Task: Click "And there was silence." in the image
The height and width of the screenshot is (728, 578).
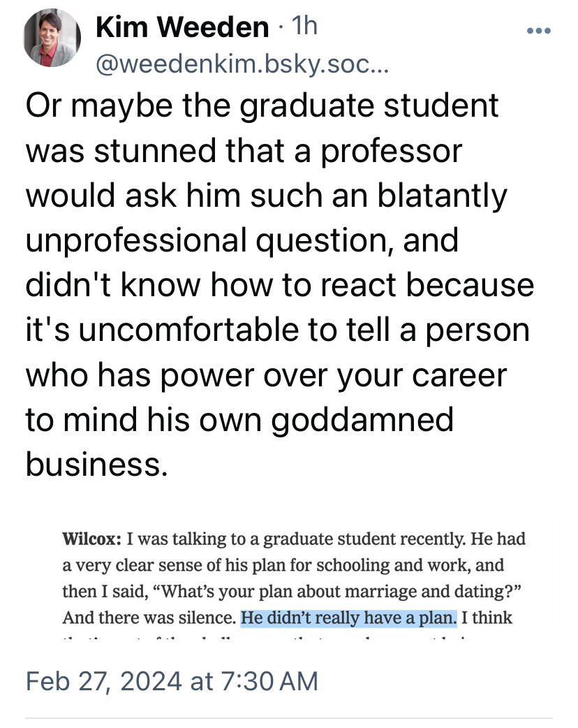Action: coord(149,618)
